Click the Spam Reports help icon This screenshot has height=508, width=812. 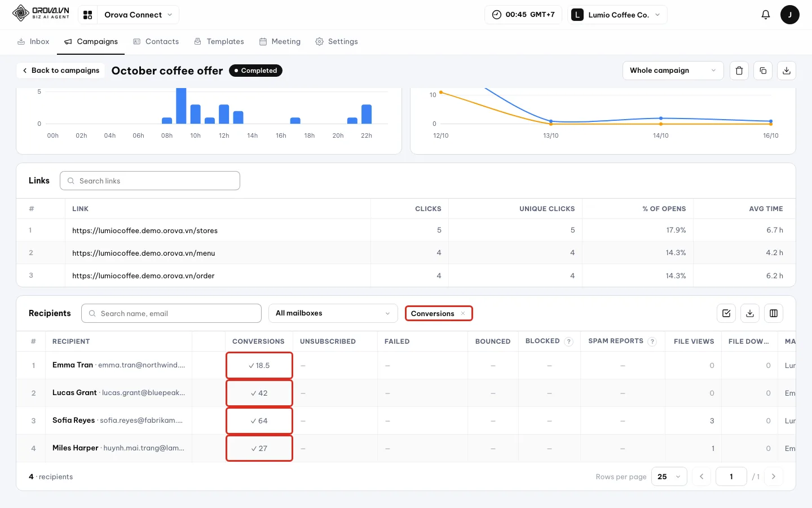click(x=652, y=341)
